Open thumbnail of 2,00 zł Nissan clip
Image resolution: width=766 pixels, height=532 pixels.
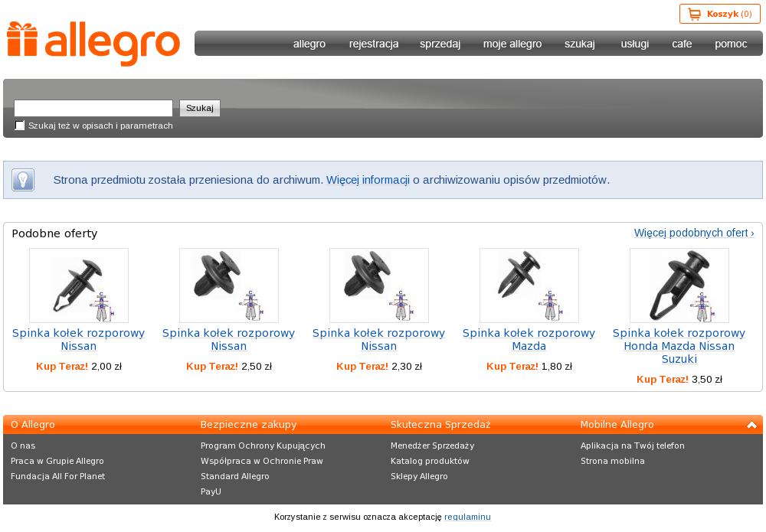(79, 286)
